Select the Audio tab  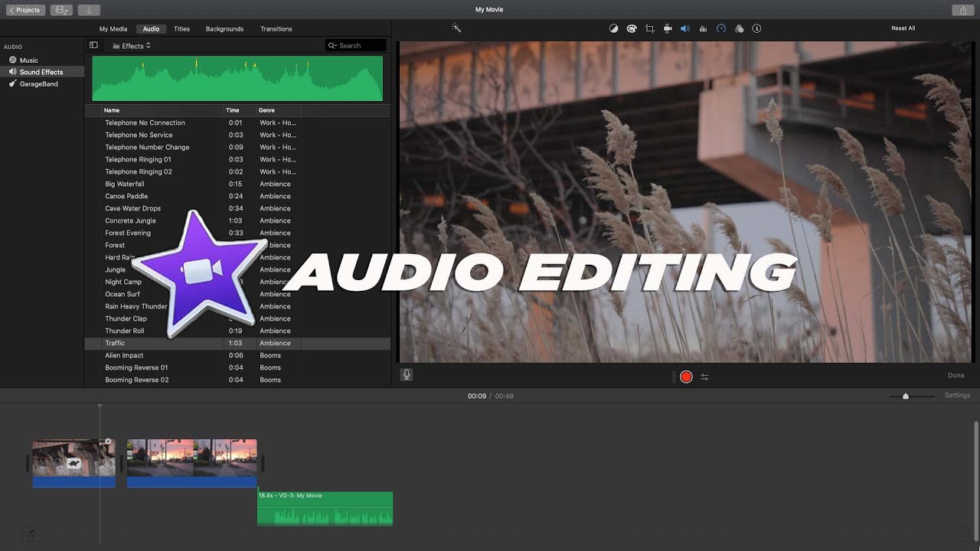click(151, 29)
